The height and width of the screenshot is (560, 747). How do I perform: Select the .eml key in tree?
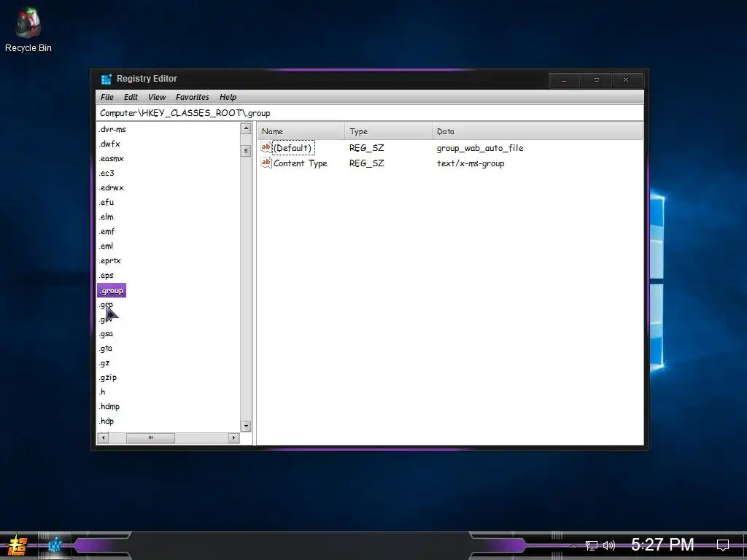click(107, 246)
